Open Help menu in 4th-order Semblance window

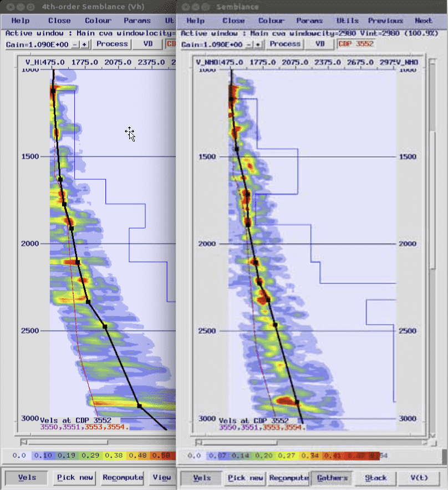21,21
